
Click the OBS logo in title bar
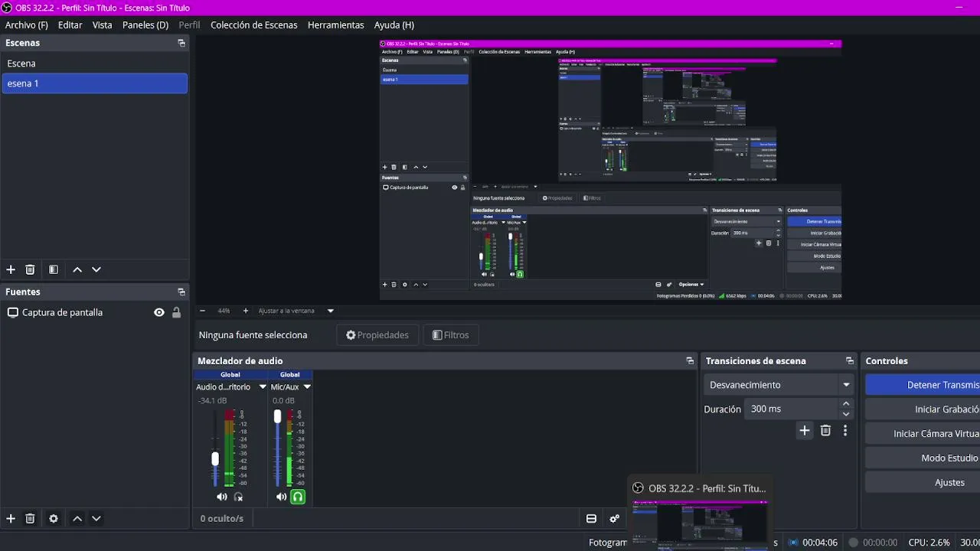[7, 8]
